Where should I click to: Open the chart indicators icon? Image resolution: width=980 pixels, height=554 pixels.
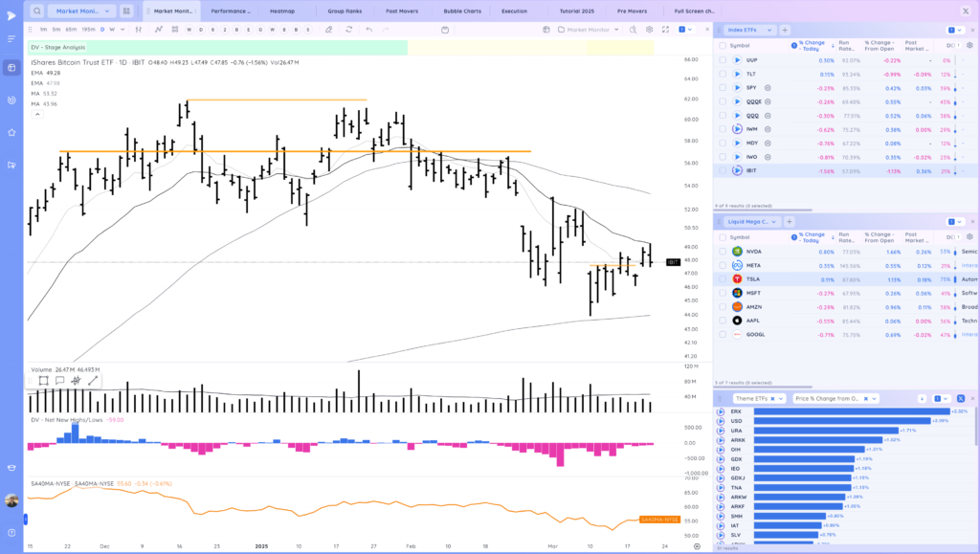(x=159, y=30)
